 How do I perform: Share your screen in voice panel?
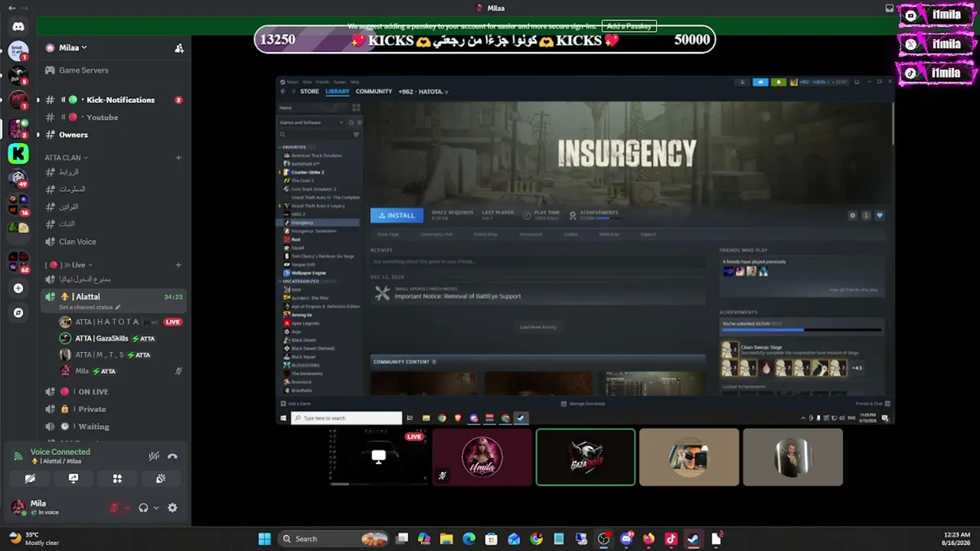click(73, 478)
